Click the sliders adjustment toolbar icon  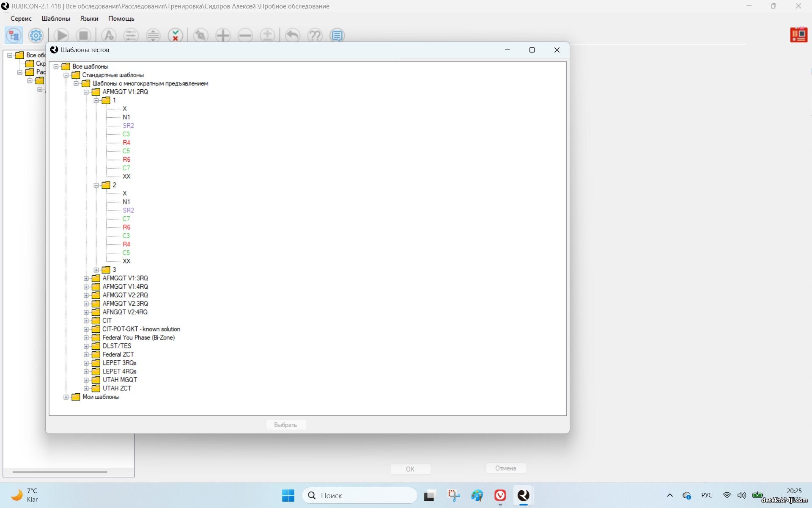point(131,35)
